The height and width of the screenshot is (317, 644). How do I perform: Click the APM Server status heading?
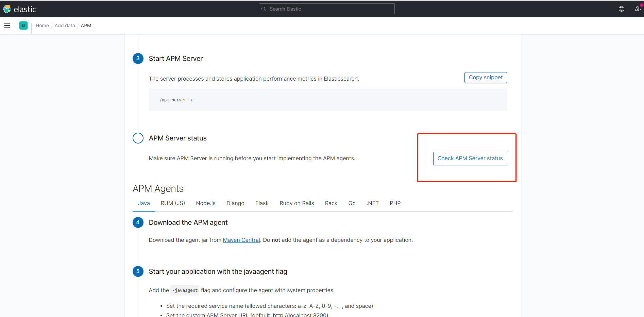pyautogui.click(x=178, y=138)
